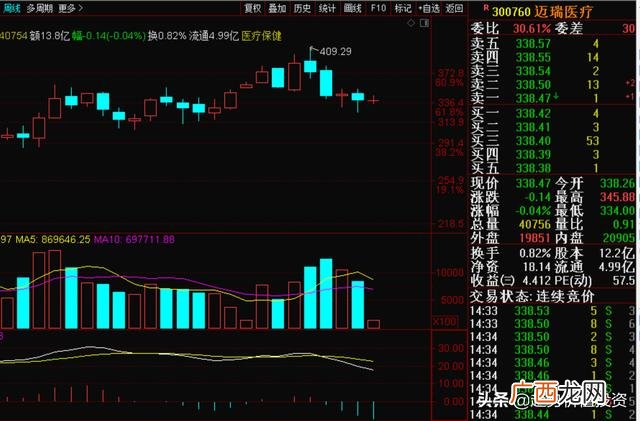Screen dimensions: 640x421
Task: Click the MA5: 869646.25 volume indicator label
Action: pyautogui.click(x=53, y=239)
